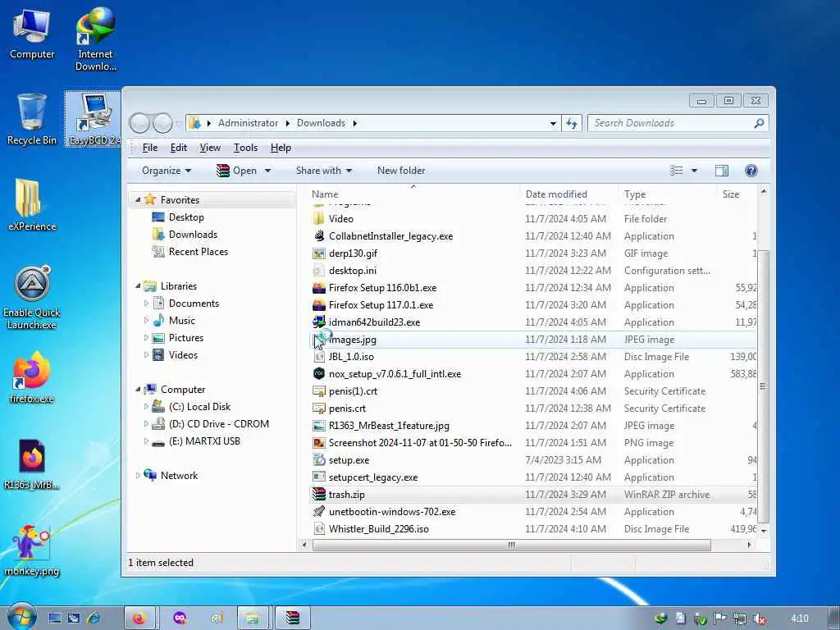Viewport: 840px width, 630px height.
Task: Open the Edit menu
Action: [x=178, y=148]
